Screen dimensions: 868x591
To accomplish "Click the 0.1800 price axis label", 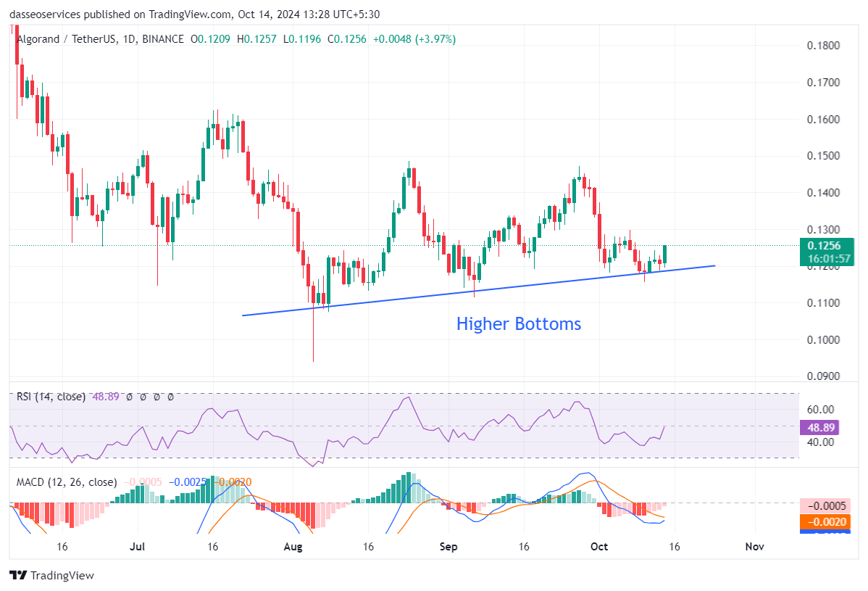I will [823, 46].
